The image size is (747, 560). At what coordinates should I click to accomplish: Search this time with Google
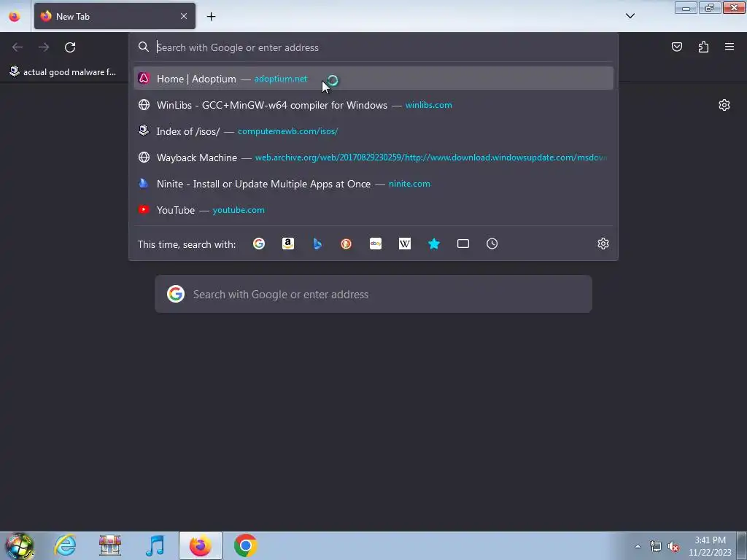click(259, 244)
